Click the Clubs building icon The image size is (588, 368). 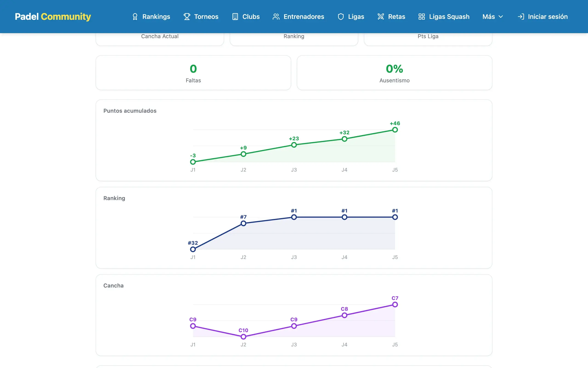(x=235, y=17)
